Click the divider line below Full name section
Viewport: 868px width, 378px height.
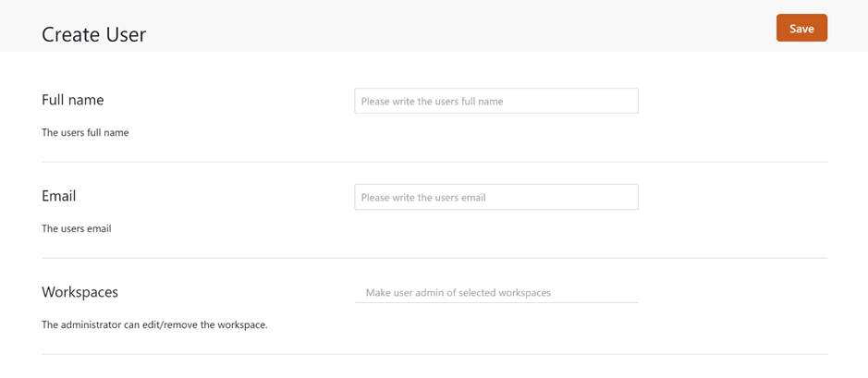coord(434,162)
